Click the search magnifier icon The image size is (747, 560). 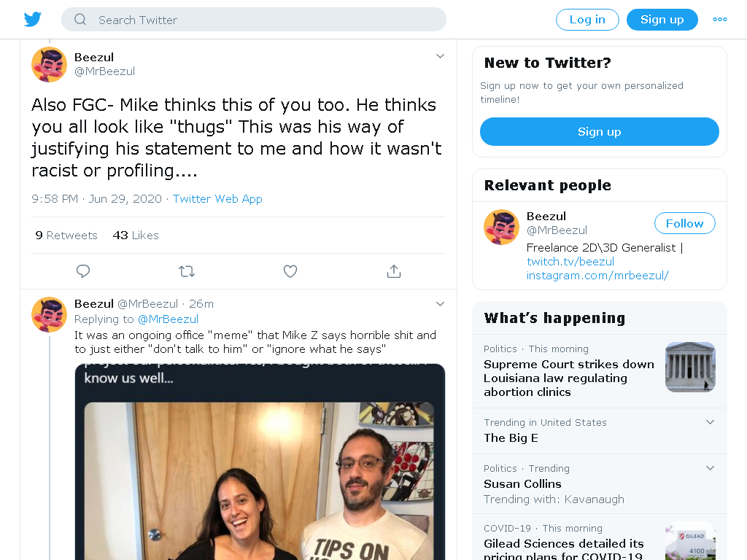(80, 20)
